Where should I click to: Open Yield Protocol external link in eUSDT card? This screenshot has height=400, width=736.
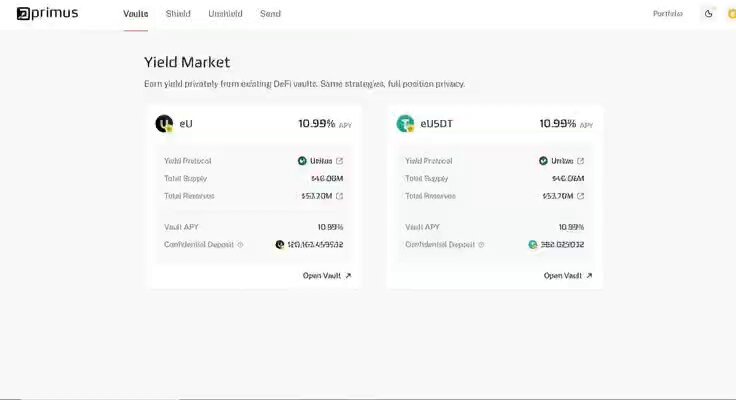(x=581, y=161)
